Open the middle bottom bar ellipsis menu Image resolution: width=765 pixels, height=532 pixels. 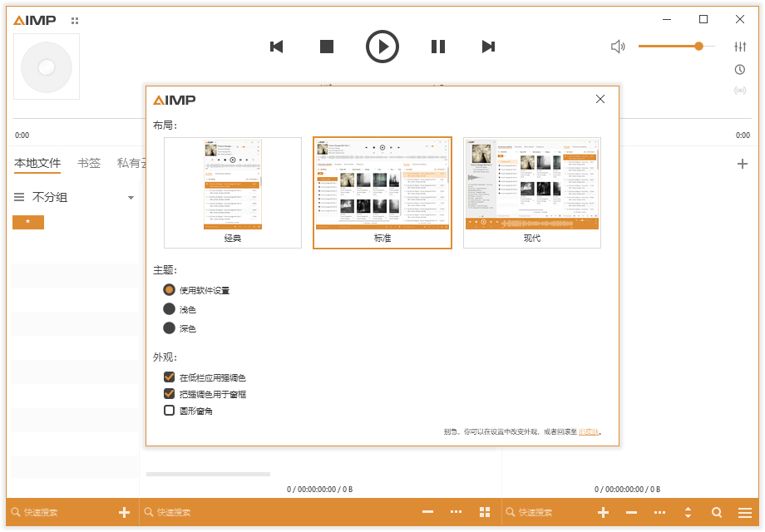[457, 512]
